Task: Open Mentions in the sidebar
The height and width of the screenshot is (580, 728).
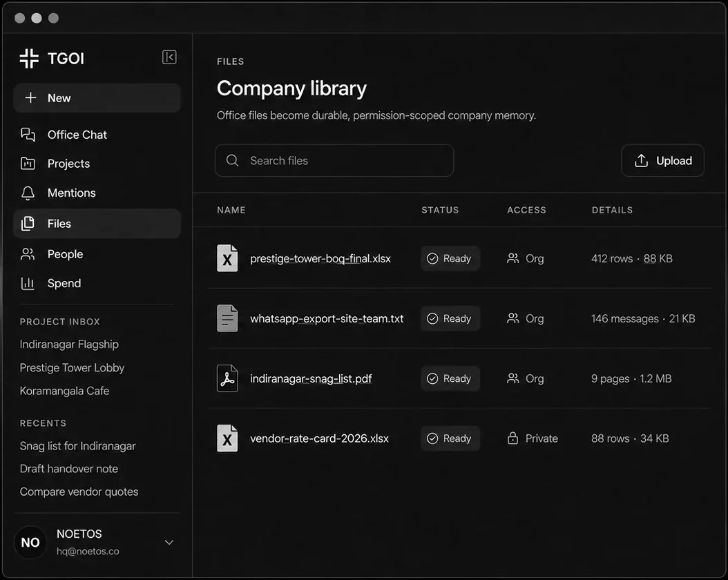Action: click(97, 193)
